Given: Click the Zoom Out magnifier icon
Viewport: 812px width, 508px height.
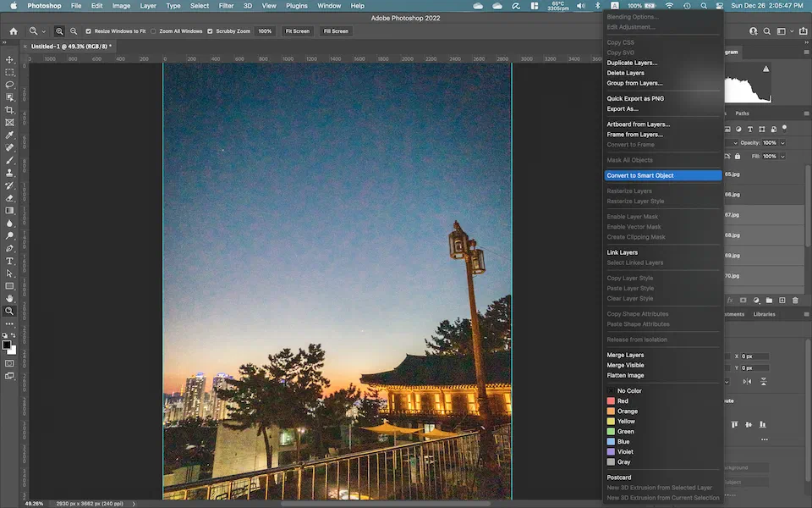Looking at the screenshot, I should coord(73,31).
